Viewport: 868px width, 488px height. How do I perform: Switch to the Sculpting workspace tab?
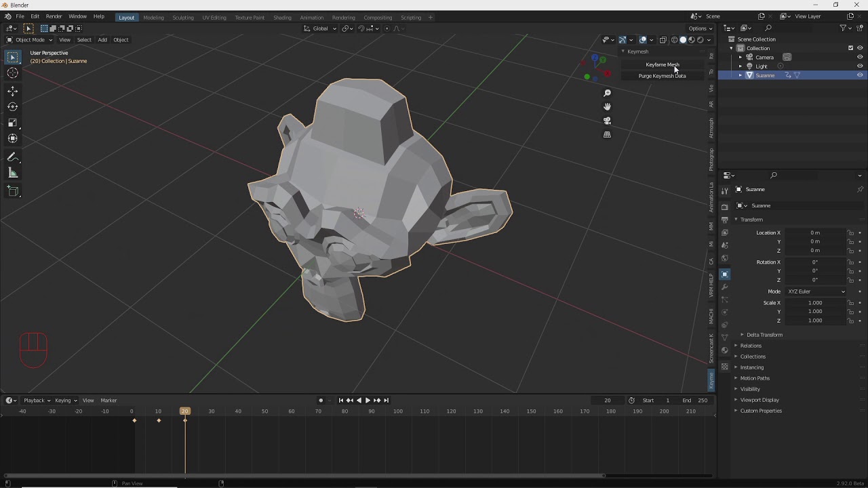[x=182, y=17]
